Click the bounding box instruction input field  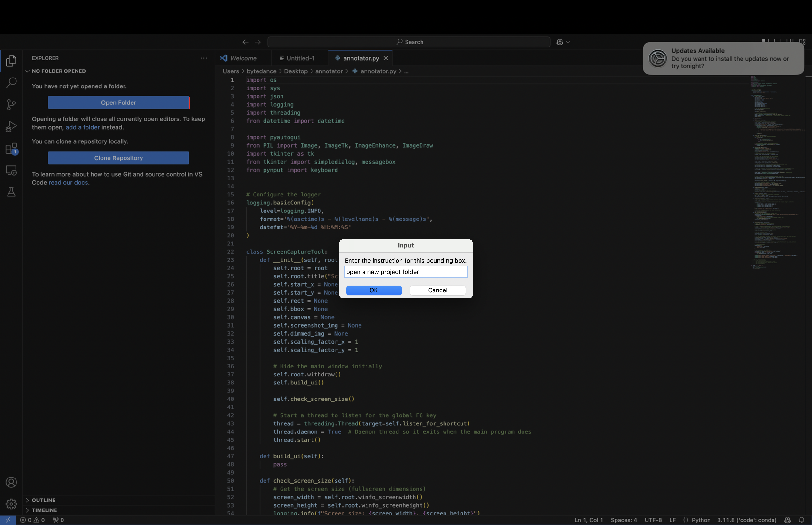coord(405,272)
